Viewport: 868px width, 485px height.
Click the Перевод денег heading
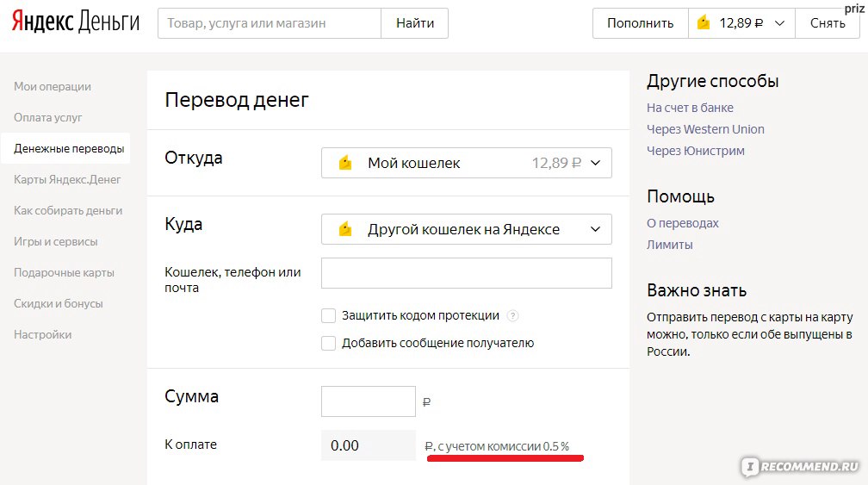236,100
